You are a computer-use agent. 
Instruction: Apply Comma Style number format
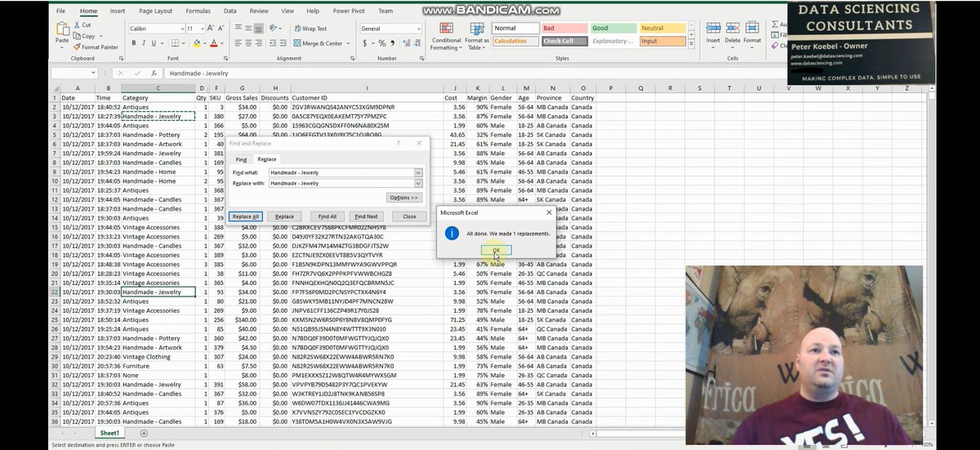click(x=393, y=43)
